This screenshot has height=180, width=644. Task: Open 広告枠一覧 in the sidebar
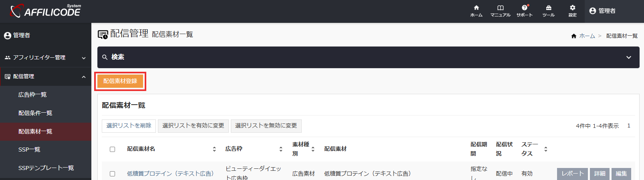pos(32,95)
